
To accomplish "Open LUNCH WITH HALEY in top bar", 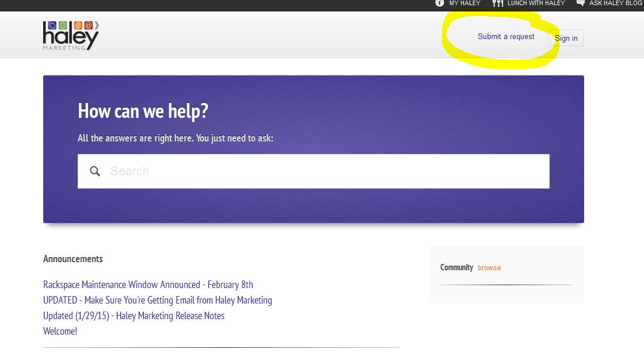I will click(536, 3).
